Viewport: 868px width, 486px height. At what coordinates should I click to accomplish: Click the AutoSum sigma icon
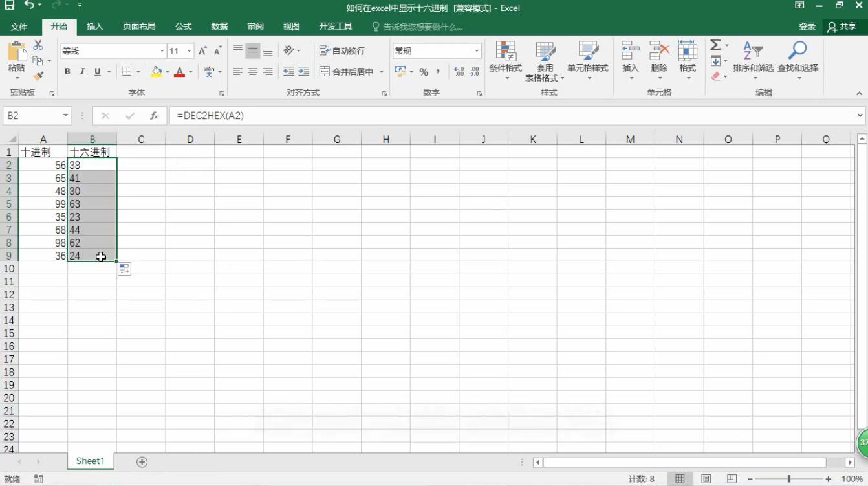pyautogui.click(x=715, y=45)
